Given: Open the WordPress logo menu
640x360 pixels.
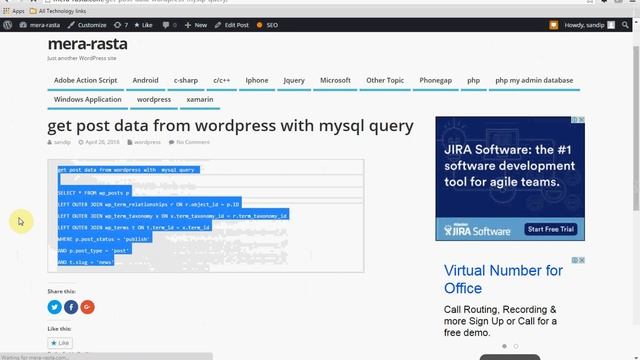Looking at the screenshot, I should click(7, 25).
